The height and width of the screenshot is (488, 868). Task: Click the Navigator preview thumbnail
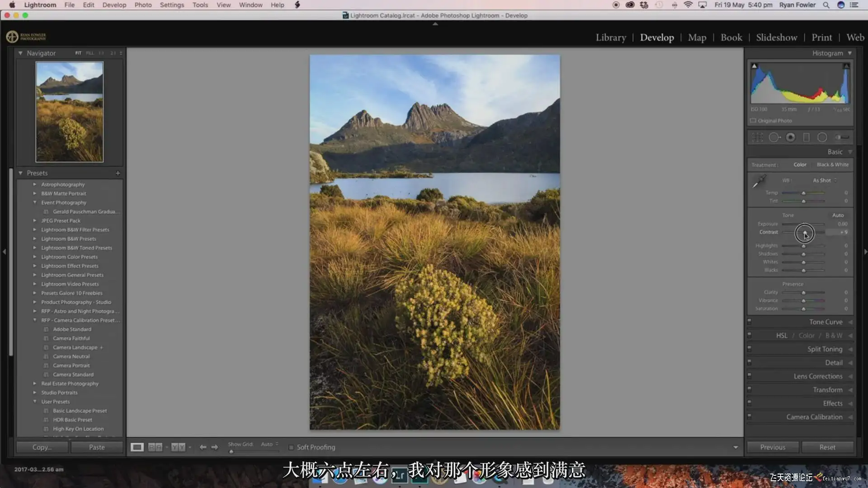(70, 112)
